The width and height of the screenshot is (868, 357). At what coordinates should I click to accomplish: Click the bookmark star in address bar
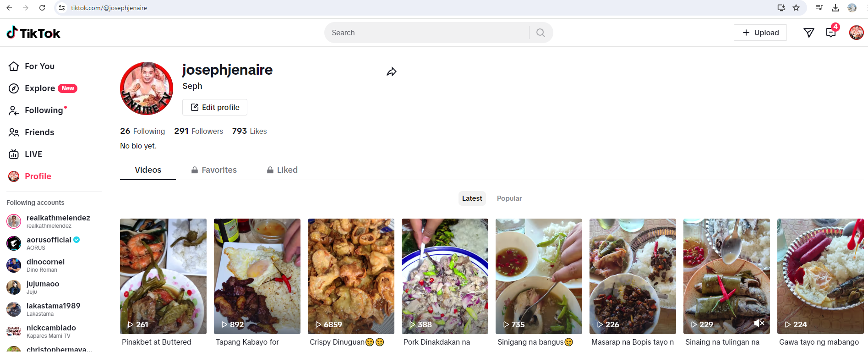tap(796, 8)
